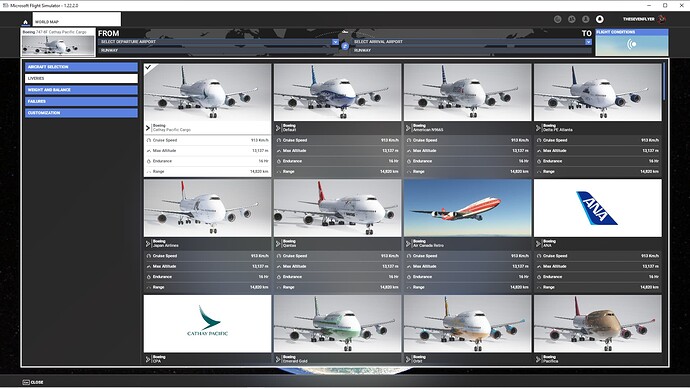Select the orange and teal 747 livery
Viewport: 690px width, 388px height.
[467, 323]
